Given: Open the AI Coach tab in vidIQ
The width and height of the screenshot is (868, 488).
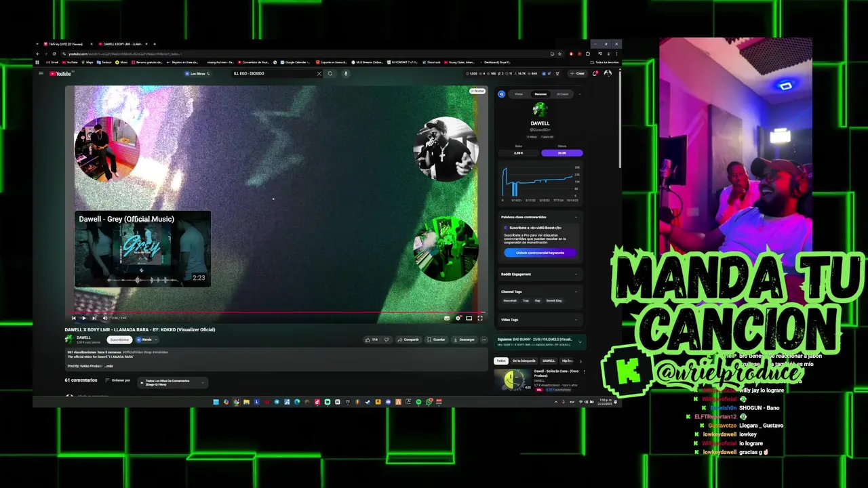Looking at the screenshot, I should [563, 94].
